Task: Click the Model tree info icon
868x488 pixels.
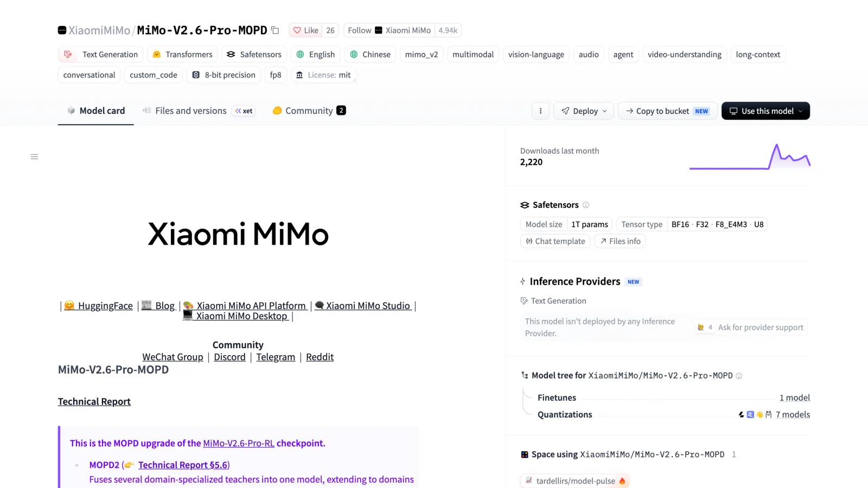Action: click(x=739, y=376)
